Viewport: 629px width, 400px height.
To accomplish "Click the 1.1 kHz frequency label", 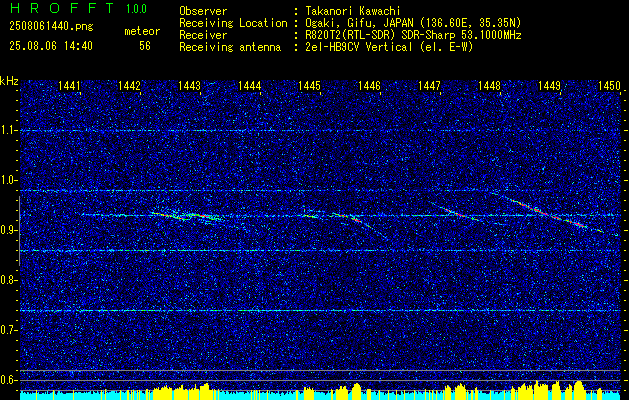I will tap(9, 131).
